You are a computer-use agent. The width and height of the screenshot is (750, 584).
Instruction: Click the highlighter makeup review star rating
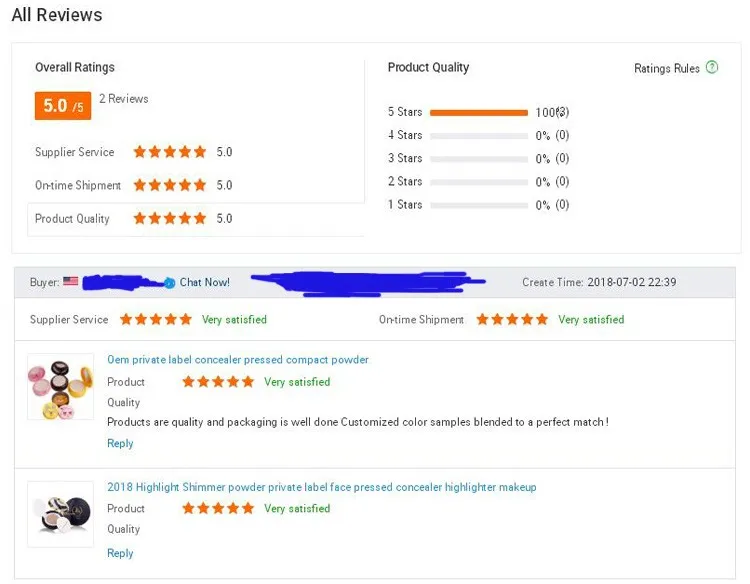[218, 508]
